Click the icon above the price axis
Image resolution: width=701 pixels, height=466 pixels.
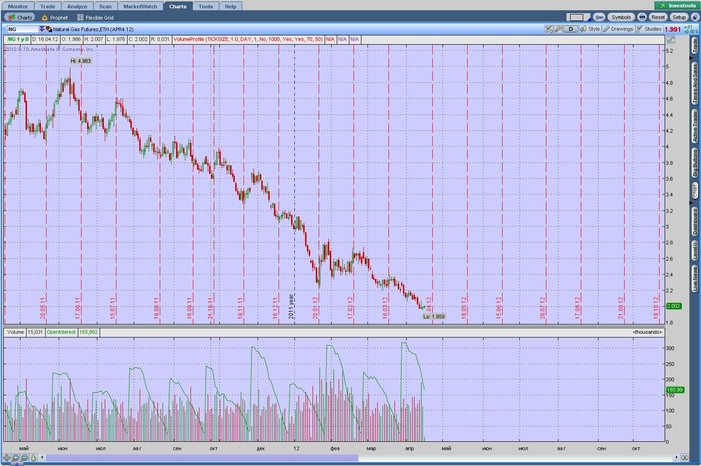pos(670,40)
